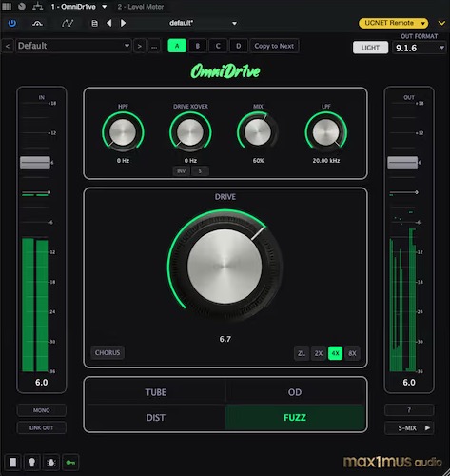This screenshot has width=450, height=476.
Task: Click the bug report icon
Action: tap(51, 463)
